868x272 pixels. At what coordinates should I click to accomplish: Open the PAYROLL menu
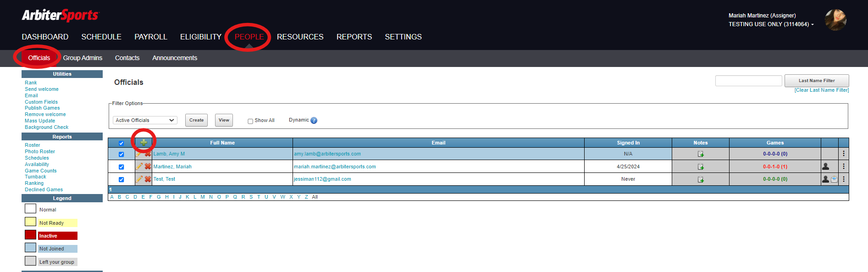(151, 37)
